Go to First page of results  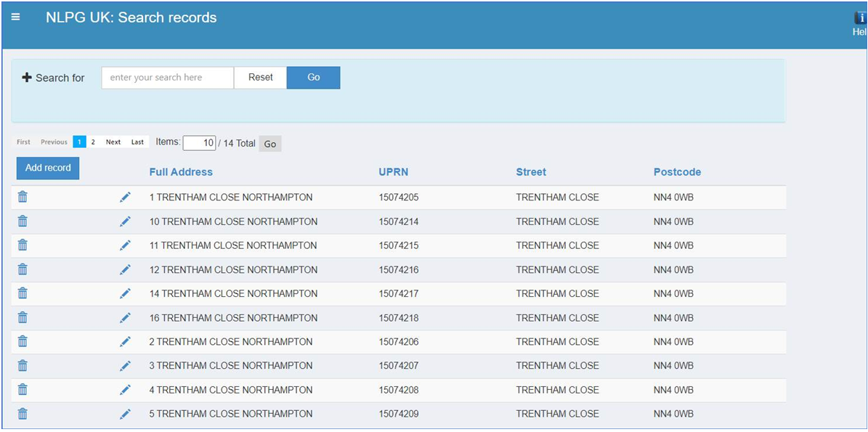(24, 142)
